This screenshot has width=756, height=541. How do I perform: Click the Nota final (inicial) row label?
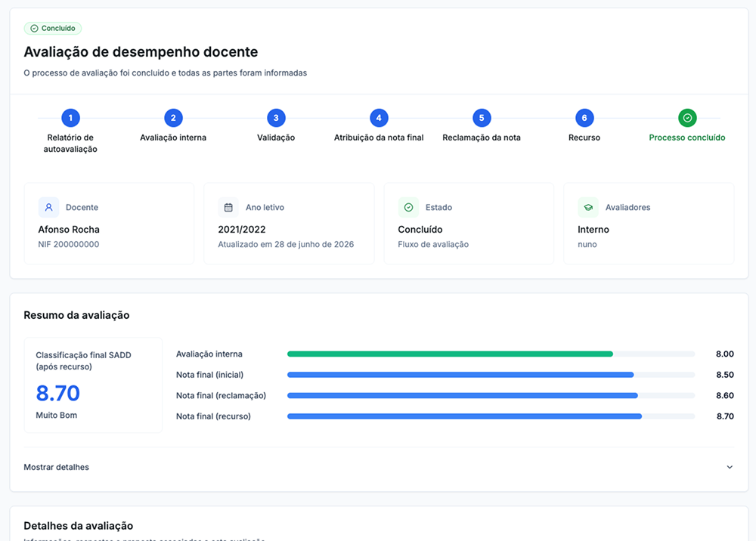click(x=209, y=375)
